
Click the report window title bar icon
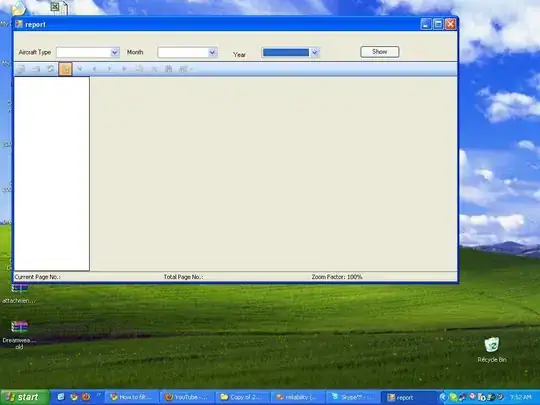(x=19, y=24)
